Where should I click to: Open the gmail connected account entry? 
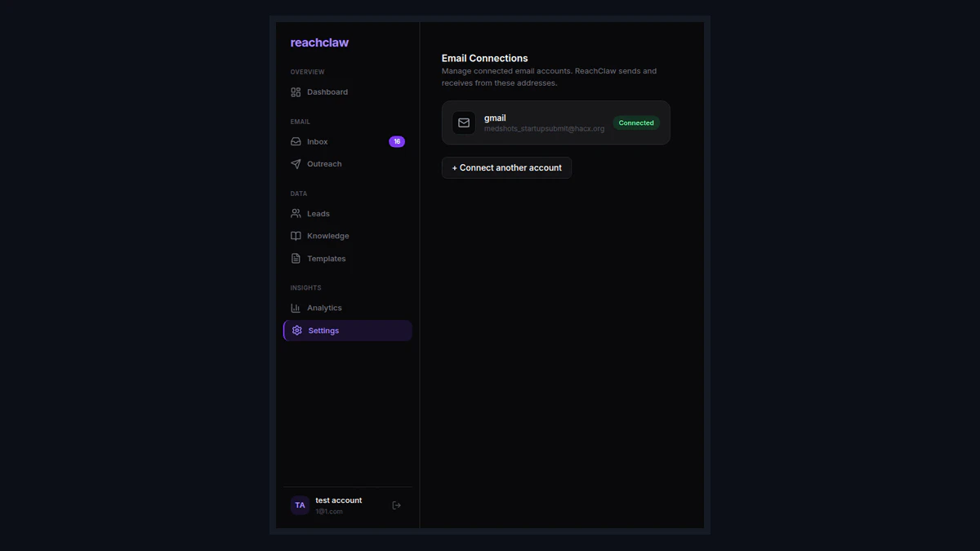point(555,122)
